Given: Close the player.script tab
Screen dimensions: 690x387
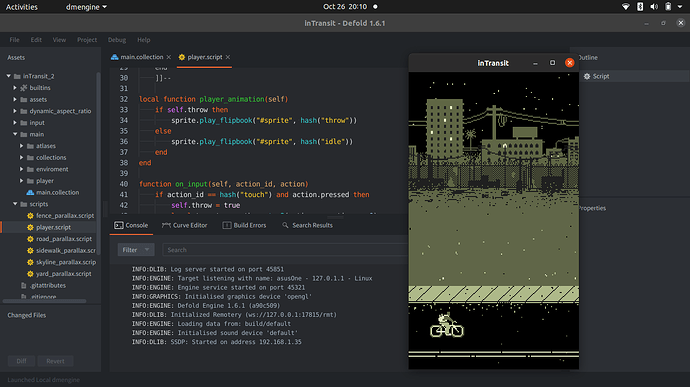Looking at the screenshot, I should pyautogui.click(x=228, y=57).
